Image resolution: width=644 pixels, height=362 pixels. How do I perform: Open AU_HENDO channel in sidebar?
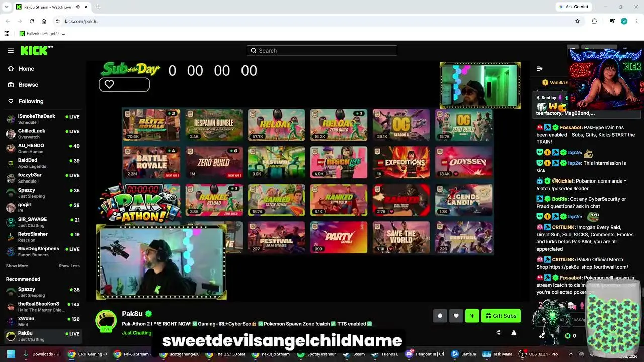pyautogui.click(x=43, y=148)
